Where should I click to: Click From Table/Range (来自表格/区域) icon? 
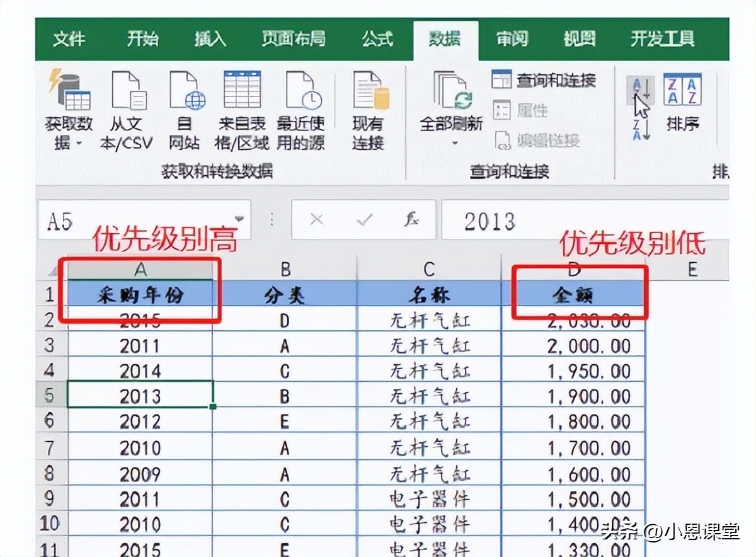pyautogui.click(x=243, y=91)
